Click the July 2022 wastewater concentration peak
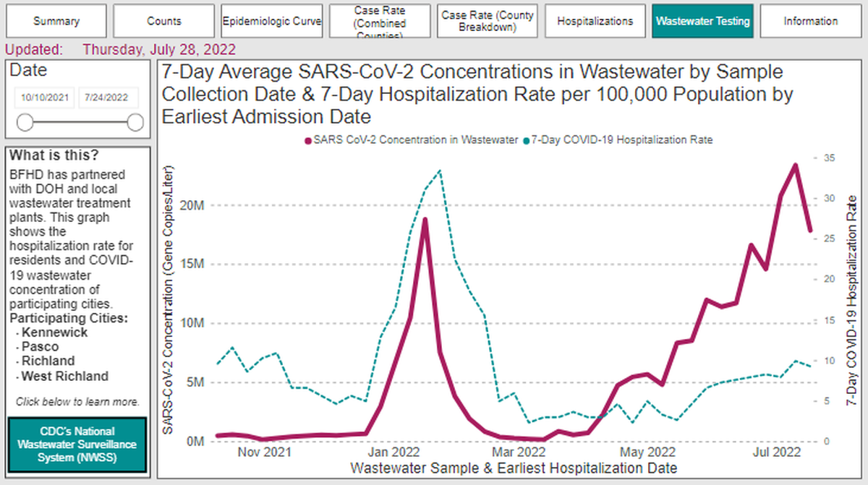Image resolution: width=868 pixels, height=485 pixels. point(795,166)
